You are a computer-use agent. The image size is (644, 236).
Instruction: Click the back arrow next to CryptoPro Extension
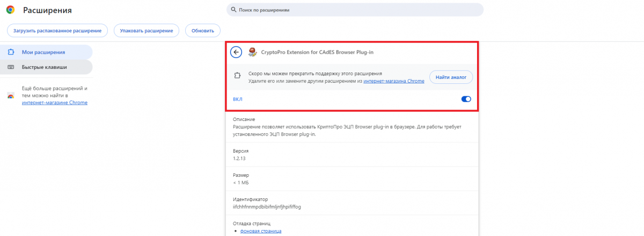pos(236,52)
